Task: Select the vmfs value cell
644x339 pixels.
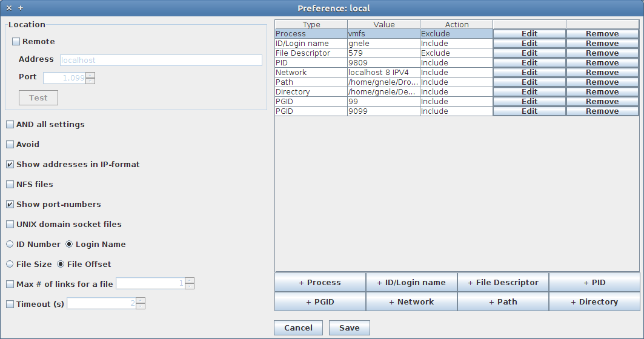Action: 383,34
